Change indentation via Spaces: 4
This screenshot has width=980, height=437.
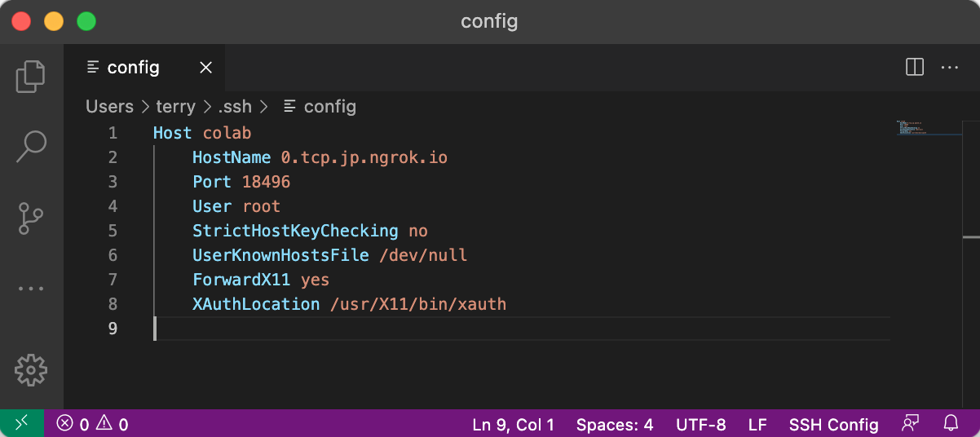click(615, 424)
